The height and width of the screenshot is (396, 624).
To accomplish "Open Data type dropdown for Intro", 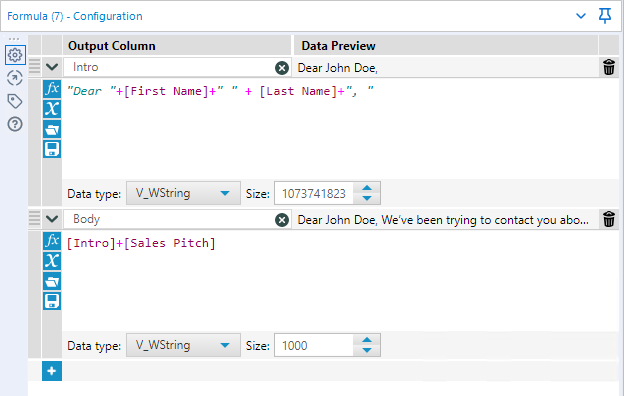I will pos(183,193).
